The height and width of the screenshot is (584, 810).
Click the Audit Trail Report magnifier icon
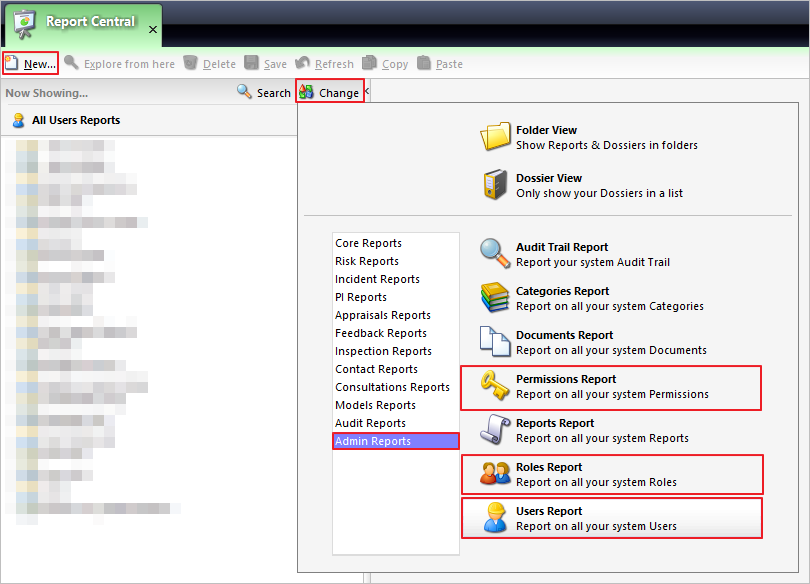click(495, 254)
